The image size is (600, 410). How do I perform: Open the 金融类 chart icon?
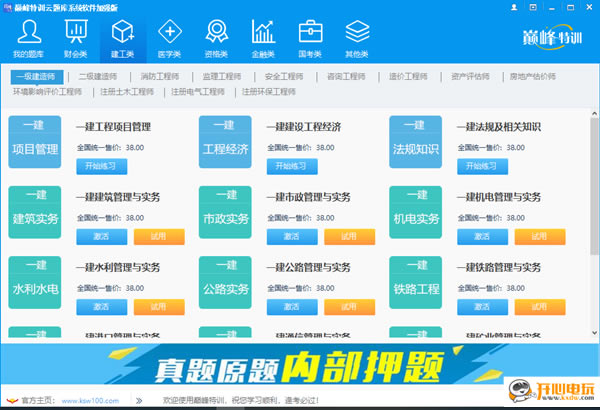(263, 38)
